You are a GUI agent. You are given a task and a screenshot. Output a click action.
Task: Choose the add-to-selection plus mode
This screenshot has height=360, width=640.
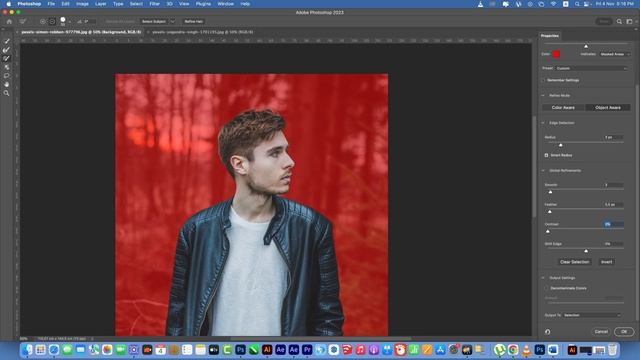tap(43, 21)
